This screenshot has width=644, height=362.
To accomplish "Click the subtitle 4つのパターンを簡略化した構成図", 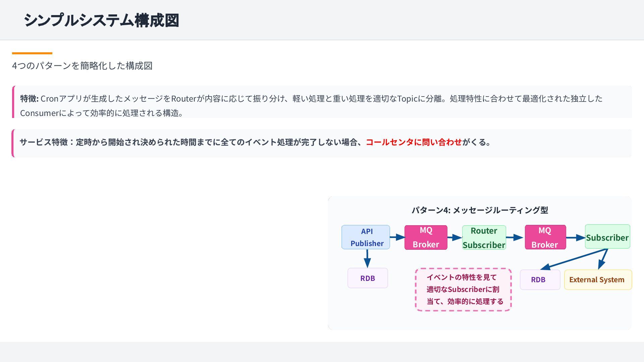I will coord(82,66).
